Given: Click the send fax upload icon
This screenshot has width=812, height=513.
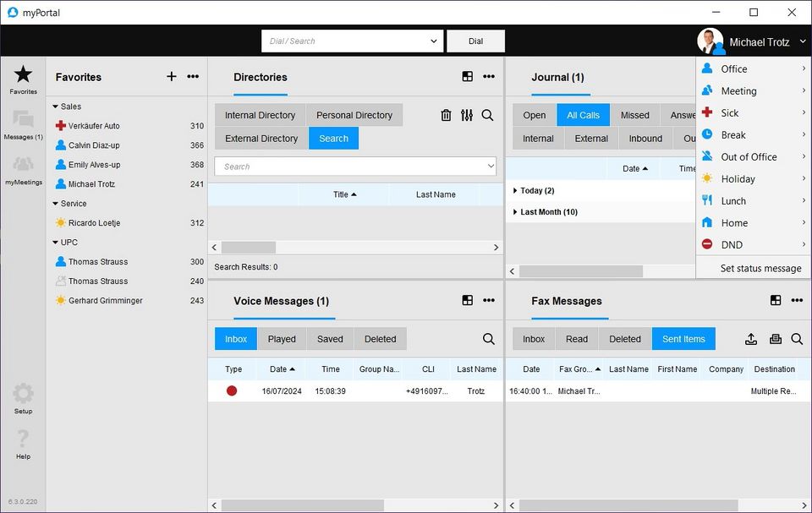Looking at the screenshot, I should tap(750, 338).
